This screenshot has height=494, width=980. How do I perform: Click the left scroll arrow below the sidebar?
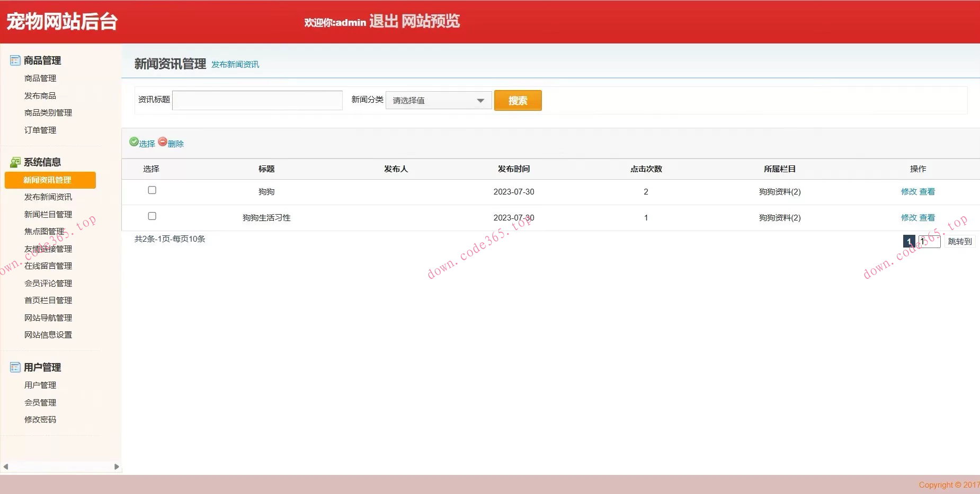[x=6, y=467]
